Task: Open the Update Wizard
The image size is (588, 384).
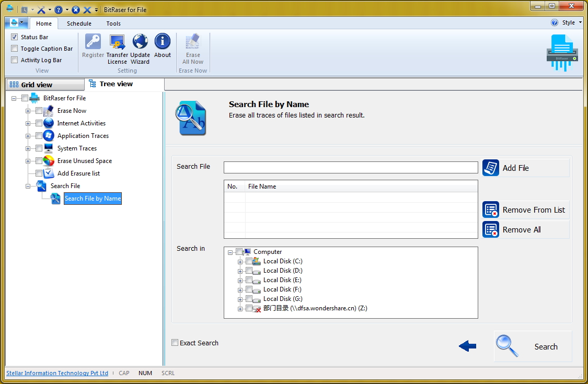Action: 140,43
